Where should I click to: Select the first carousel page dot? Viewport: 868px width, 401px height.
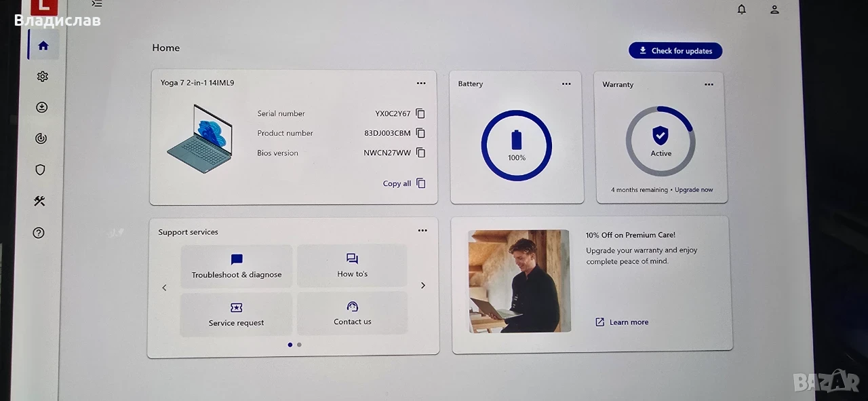pos(290,345)
